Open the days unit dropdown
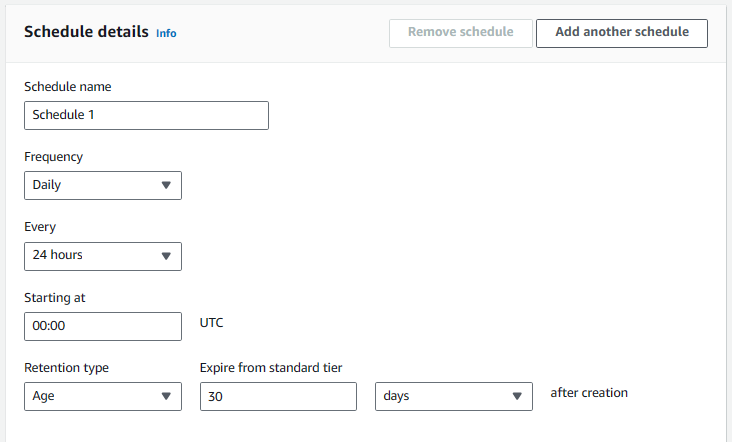 [454, 396]
